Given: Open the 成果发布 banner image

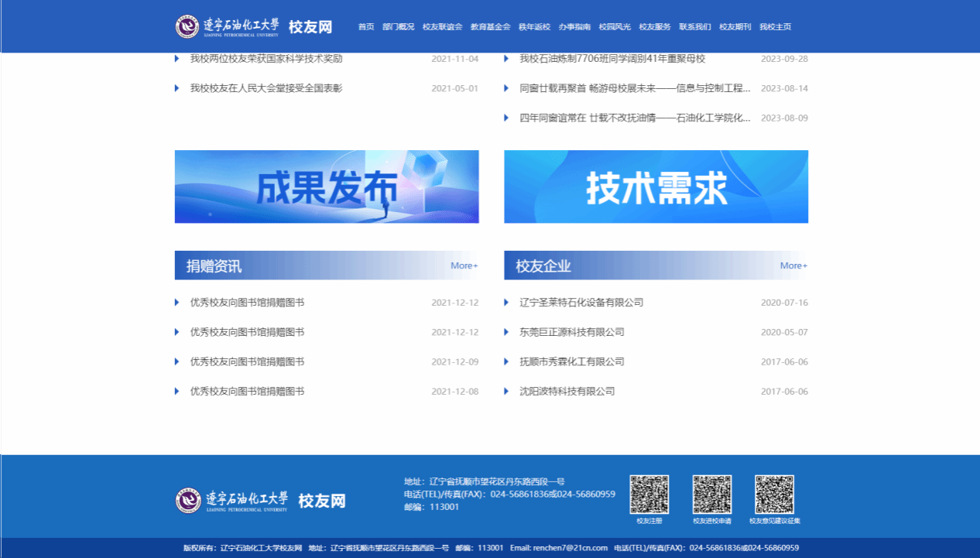Looking at the screenshot, I should (x=327, y=187).
